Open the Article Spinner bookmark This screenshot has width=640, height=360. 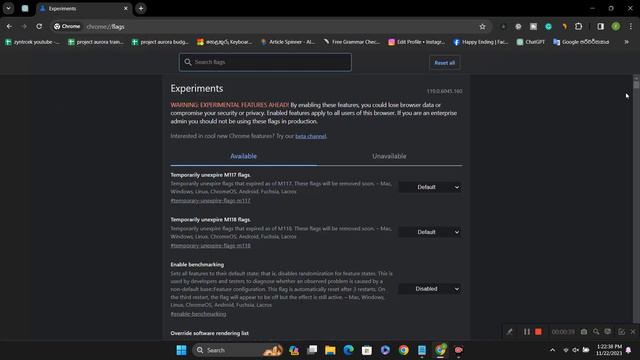click(288, 42)
